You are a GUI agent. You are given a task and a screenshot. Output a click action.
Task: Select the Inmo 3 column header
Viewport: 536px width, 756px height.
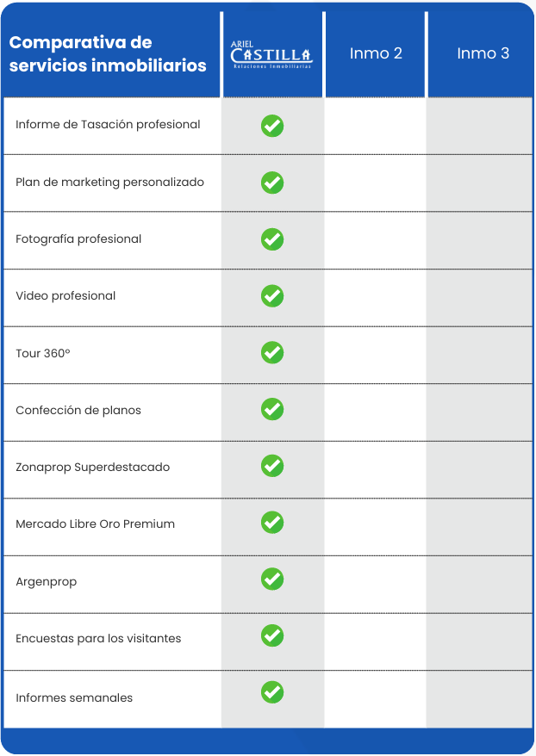(483, 53)
